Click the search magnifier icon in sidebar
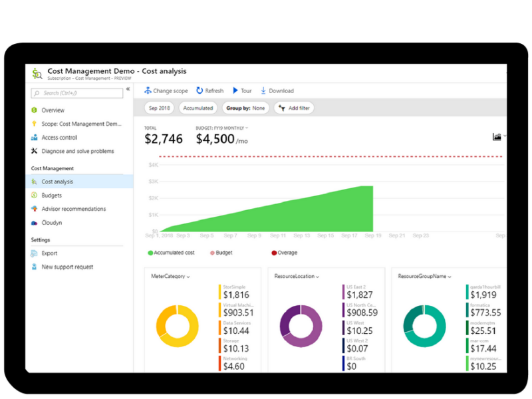The width and height of the screenshot is (532, 399). (37, 93)
